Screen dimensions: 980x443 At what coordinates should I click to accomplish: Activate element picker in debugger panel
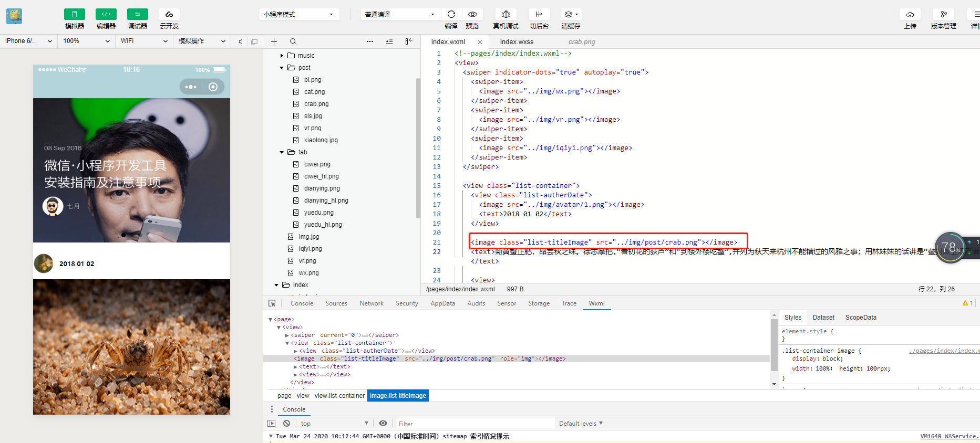[272, 303]
